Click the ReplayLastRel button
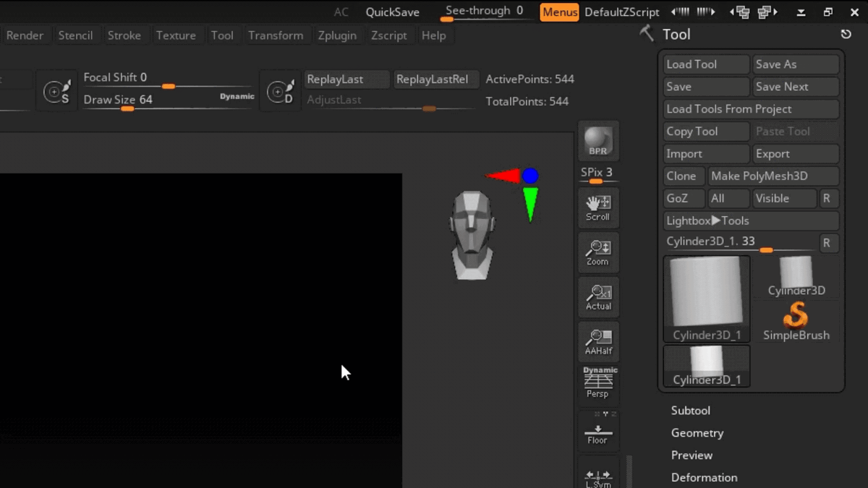This screenshot has height=488, width=868. point(436,79)
